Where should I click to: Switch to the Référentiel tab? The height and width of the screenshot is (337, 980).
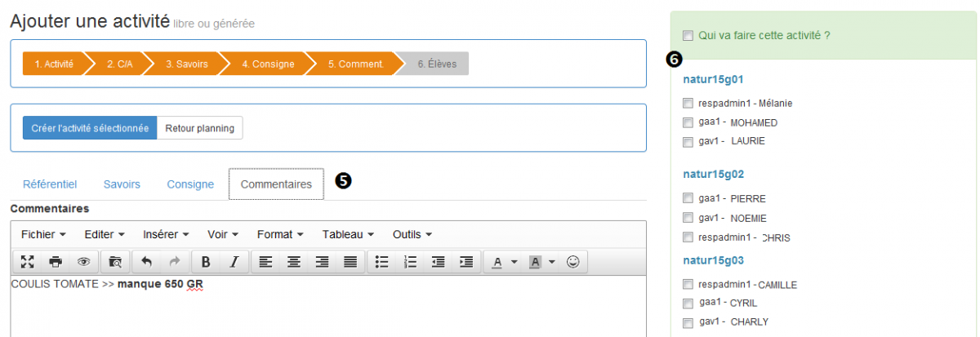tap(50, 184)
